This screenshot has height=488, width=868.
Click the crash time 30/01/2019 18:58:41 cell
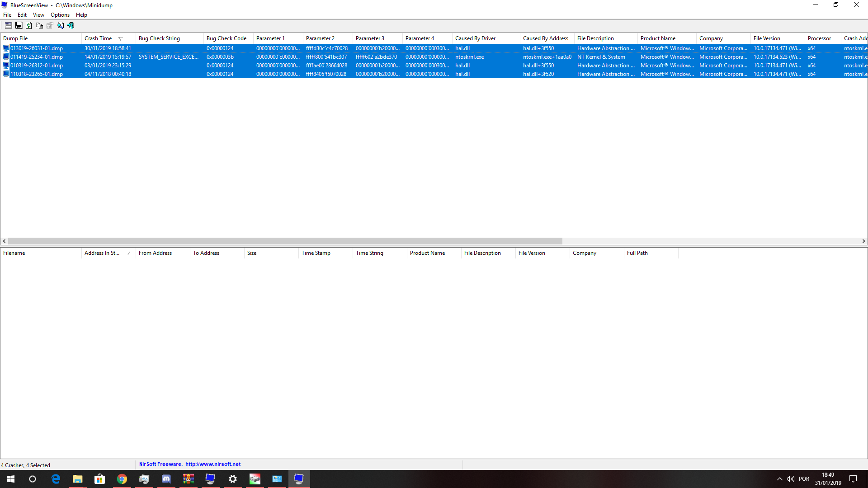pyautogui.click(x=108, y=48)
